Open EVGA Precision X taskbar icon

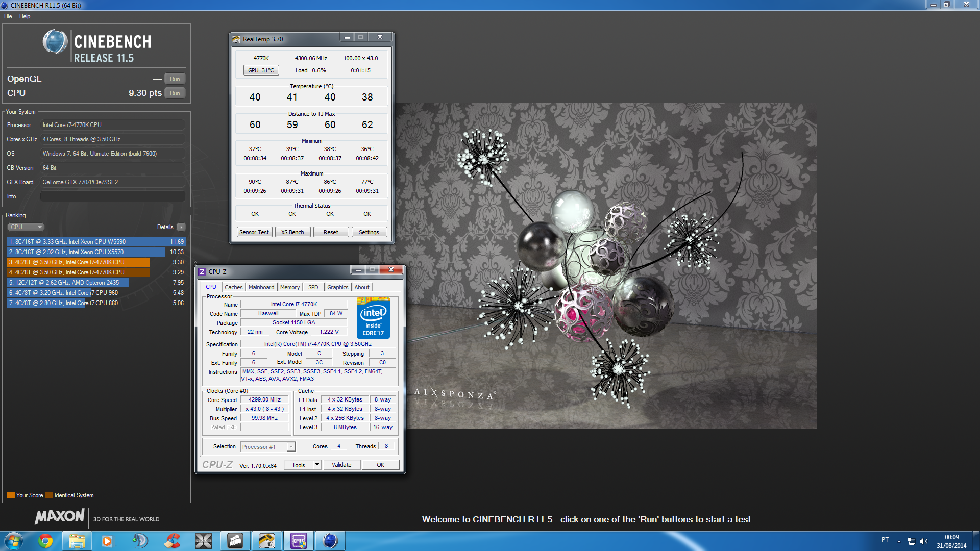pyautogui.click(x=203, y=541)
